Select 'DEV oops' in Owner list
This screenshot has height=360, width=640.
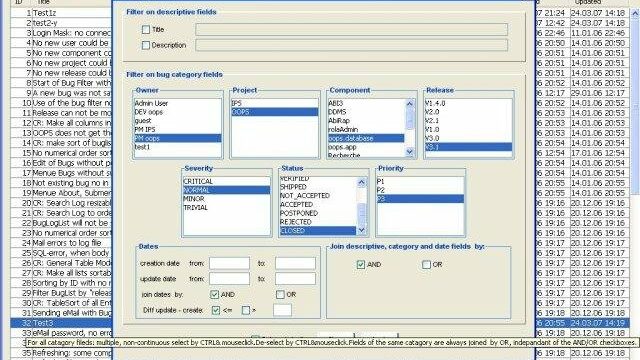[178, 112]
